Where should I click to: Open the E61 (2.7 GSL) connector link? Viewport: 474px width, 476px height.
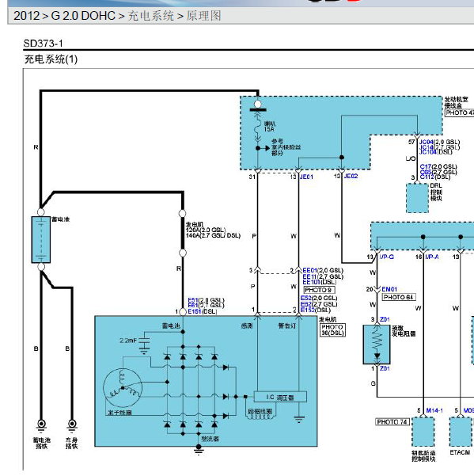(193, 305)
